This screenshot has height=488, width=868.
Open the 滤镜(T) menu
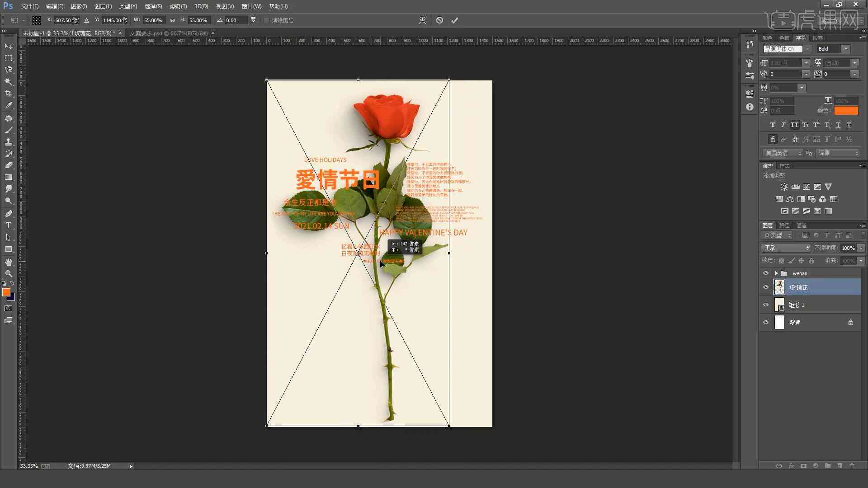[x=178, y=6]
